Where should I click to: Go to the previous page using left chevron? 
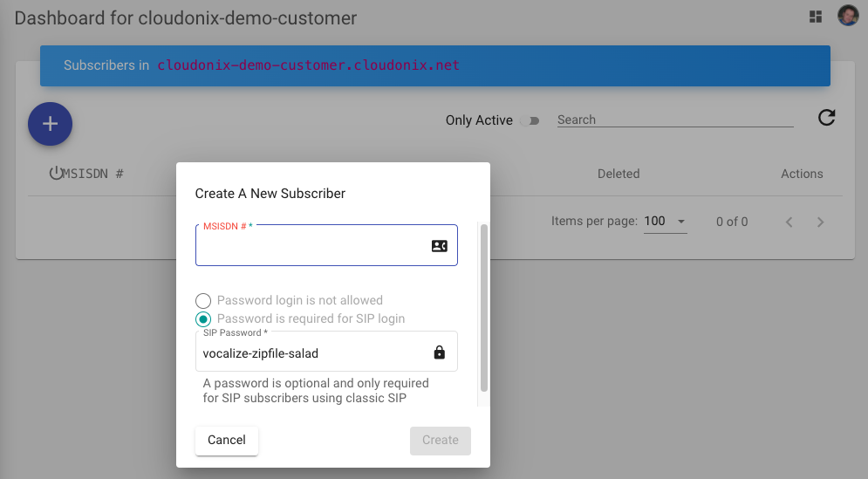pyautogui.click(x=789, y=222)
